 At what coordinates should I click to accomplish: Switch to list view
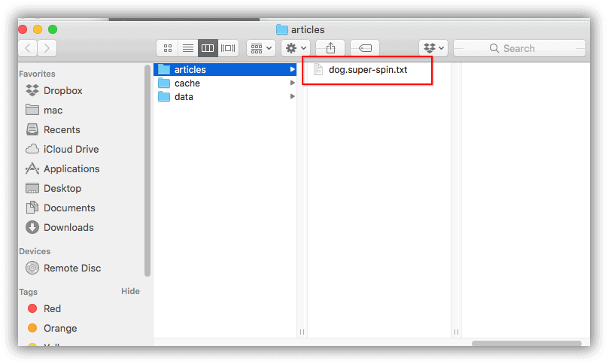pyautogui.click(x=188, y=48)
